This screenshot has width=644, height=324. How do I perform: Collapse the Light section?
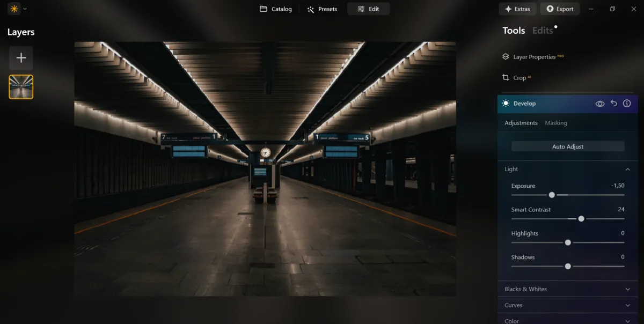(627, 169)
